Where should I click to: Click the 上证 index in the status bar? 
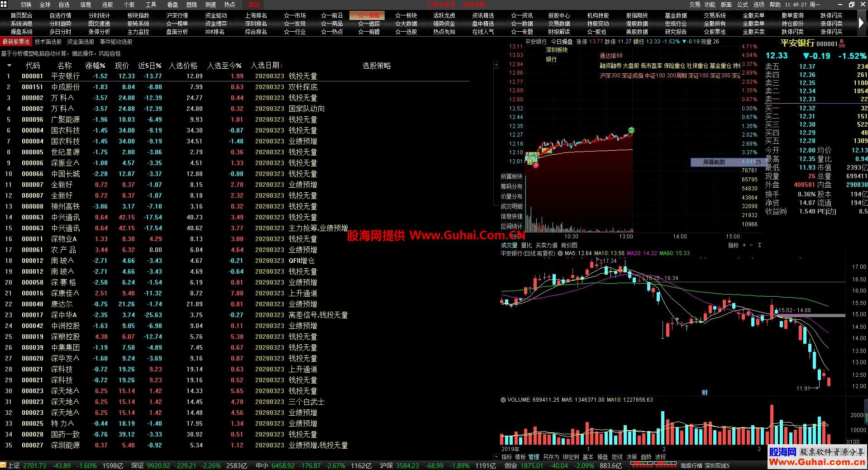pyautogui.click(x=14, y=465)
